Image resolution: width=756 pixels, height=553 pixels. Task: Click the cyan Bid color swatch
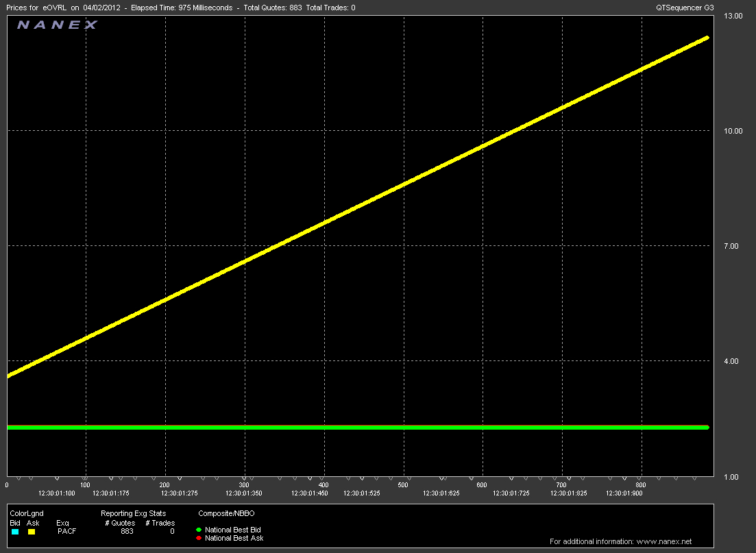tap(15, 532)
